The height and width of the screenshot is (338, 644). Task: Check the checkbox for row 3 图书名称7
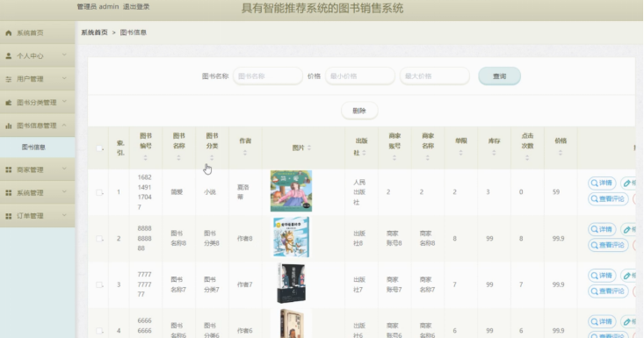coord(99,284)
